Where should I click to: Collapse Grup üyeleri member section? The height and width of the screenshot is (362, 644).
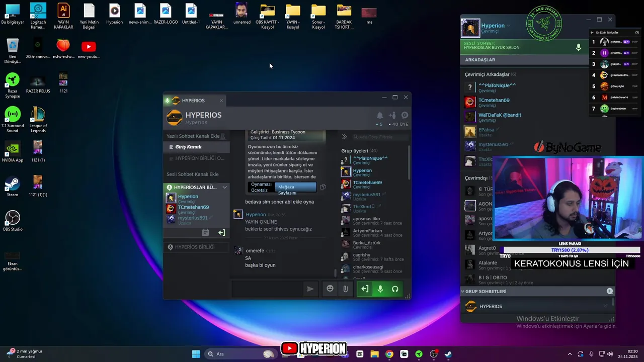[359, 151]
